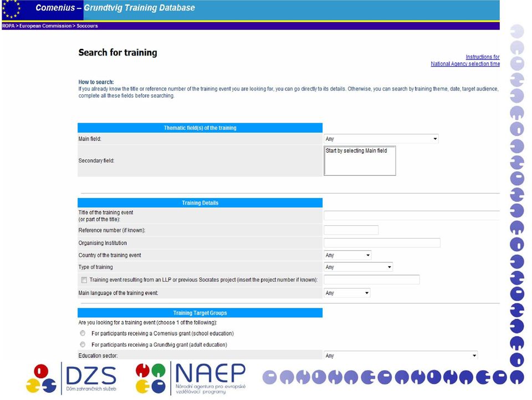Screen dimensions: 532x400
Task: Select Grundtvig grant (adult education) radio button
Action: [x=83, y=345]
